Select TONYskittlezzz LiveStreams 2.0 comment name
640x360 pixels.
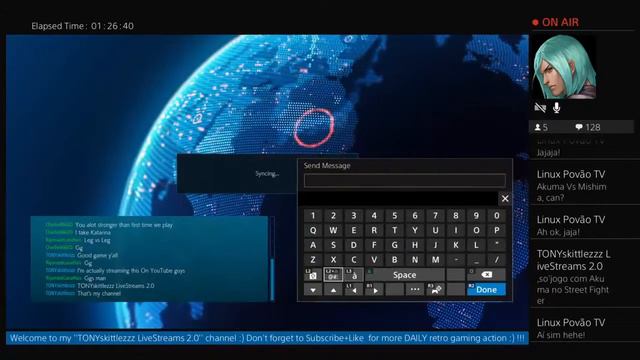(573, 260)
